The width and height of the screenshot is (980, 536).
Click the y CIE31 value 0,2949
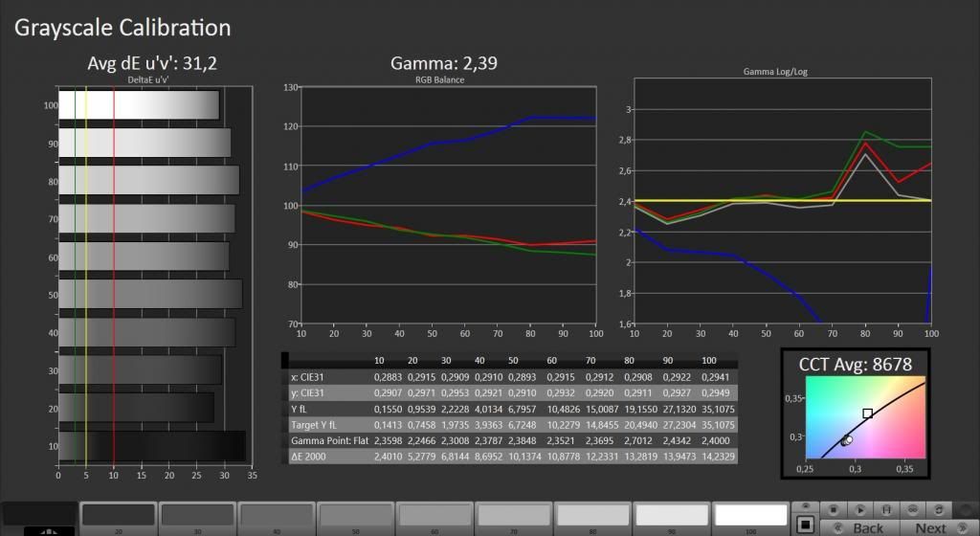click(x=715, y=393)
